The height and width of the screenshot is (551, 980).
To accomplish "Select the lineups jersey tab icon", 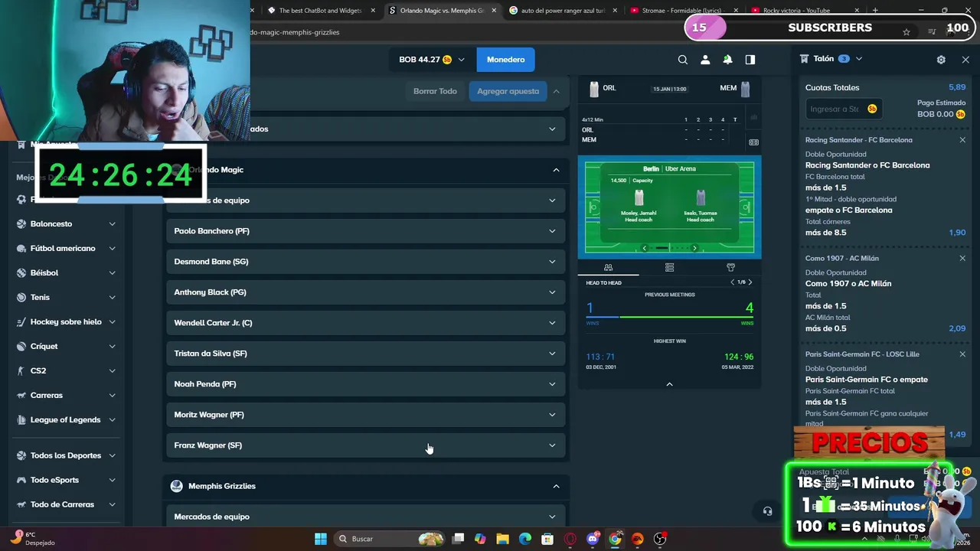I will 730,268.
